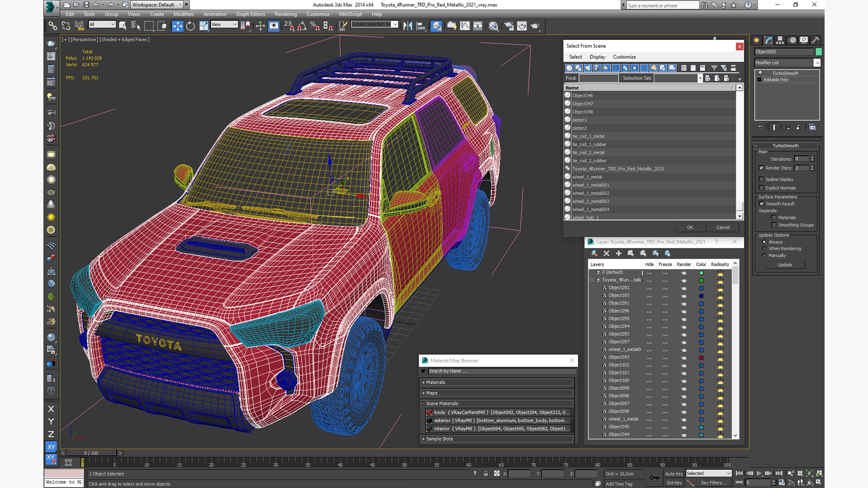
Task: Collapse the Toyota_4Run layer tree node
Action: [x=591, y=280]
